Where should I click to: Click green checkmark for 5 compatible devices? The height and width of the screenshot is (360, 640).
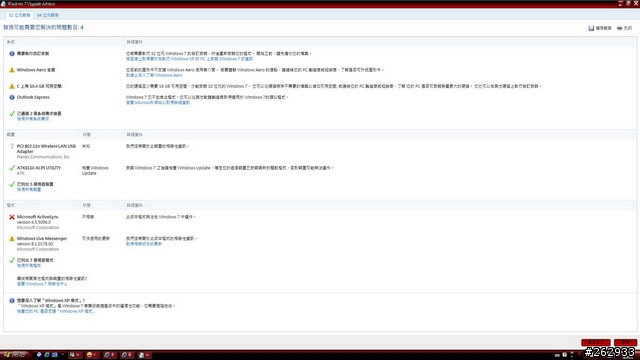12,184
